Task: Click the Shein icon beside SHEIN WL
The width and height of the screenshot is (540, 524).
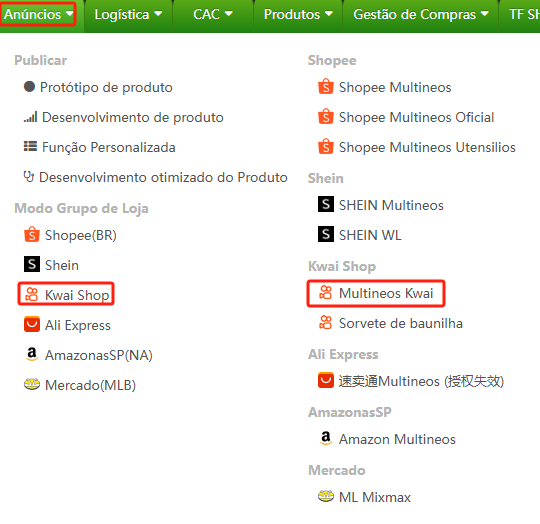Action: [326, 234]
